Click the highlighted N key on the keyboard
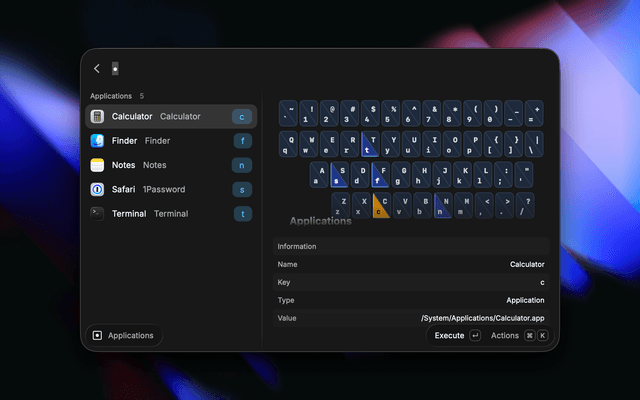Viewport: 640px width, 400px height. click(443, 206)
